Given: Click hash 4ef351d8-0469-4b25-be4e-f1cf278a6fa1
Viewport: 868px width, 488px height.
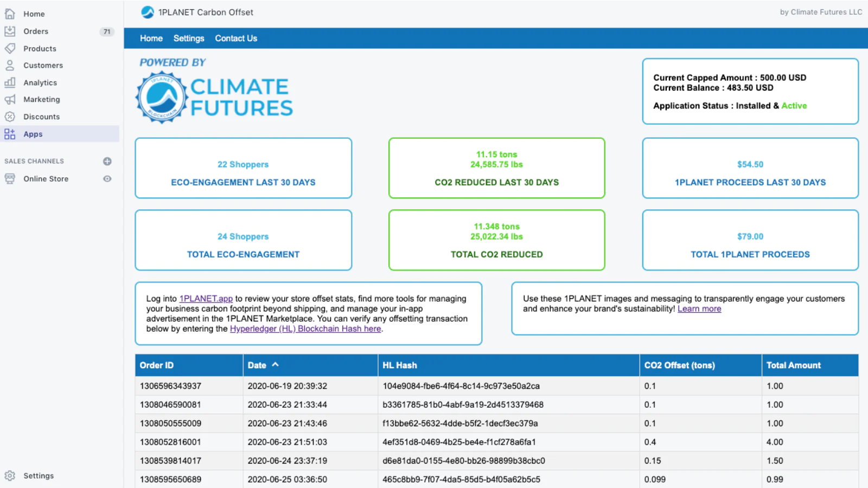Looking at the screenshot, I should point(459,442).
